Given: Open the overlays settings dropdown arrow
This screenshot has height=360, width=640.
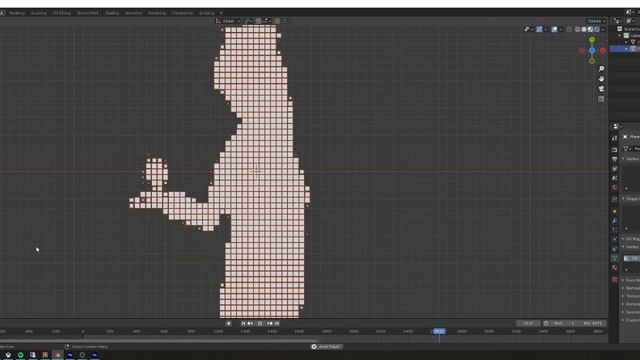Looking at the screenshot, I should point(561,29).
